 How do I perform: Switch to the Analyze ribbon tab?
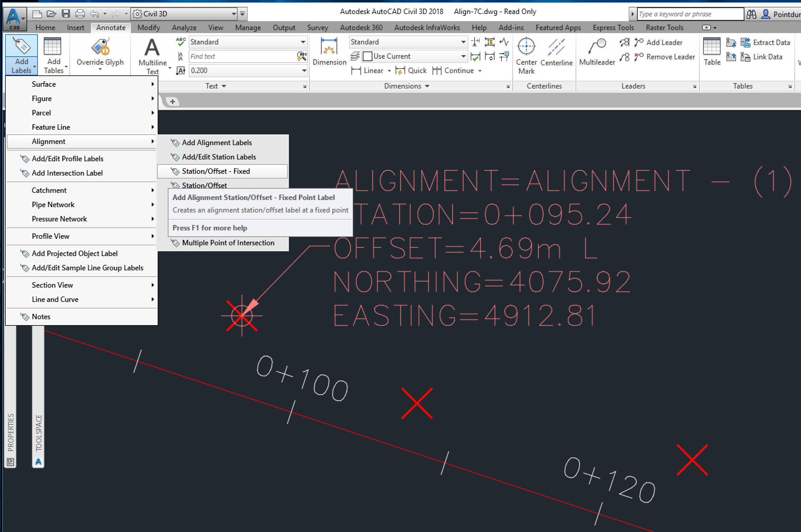click(x=184, y=27)
